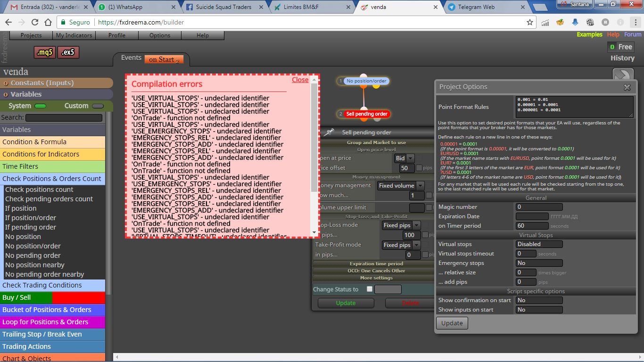Image resolution: width=644 pixels, height=362 pixels.
Task: Open the Buy / Sell block category
Action: coord(52,297)
